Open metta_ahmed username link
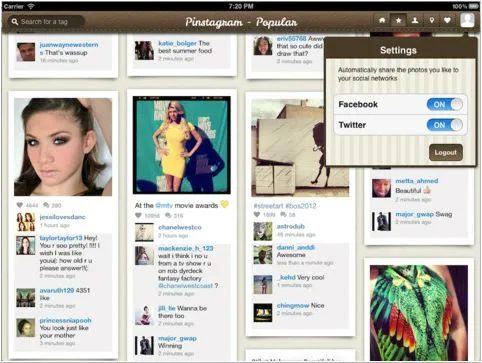The width and height of the screenshot is (482, 363). [417, 181]
